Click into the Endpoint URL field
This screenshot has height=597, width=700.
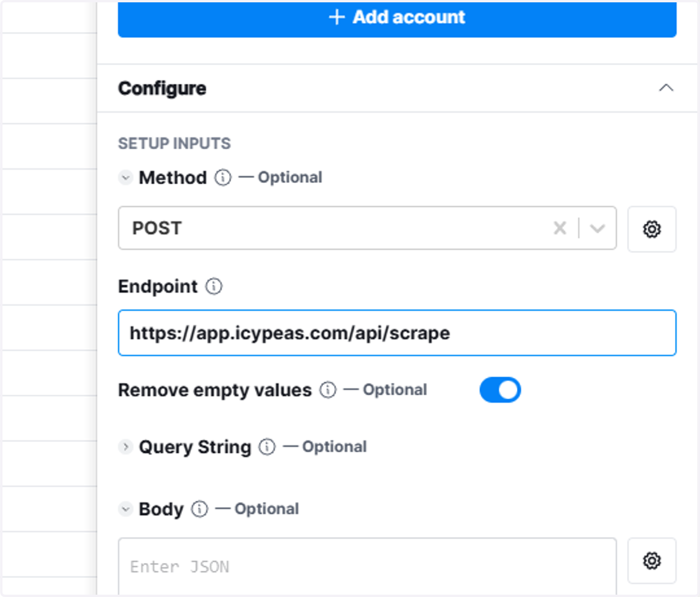tap(397, 333)
